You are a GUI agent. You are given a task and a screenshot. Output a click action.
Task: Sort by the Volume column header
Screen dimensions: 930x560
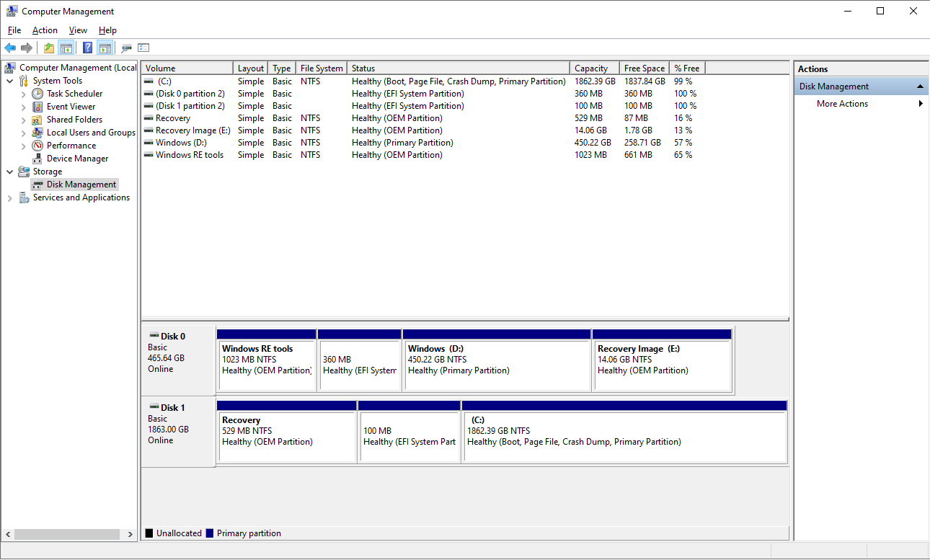point(187,68)
